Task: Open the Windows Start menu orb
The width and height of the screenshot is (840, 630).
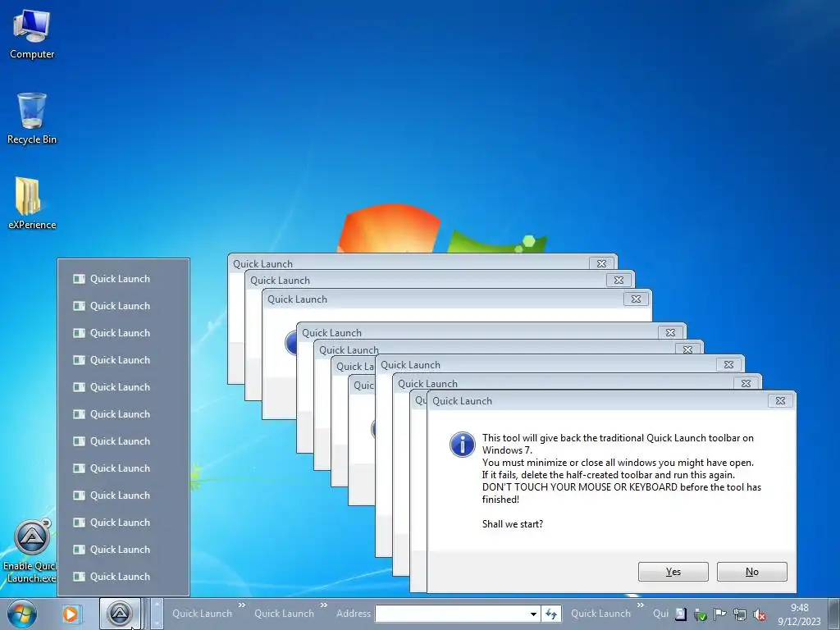Action: pos(22,614)
